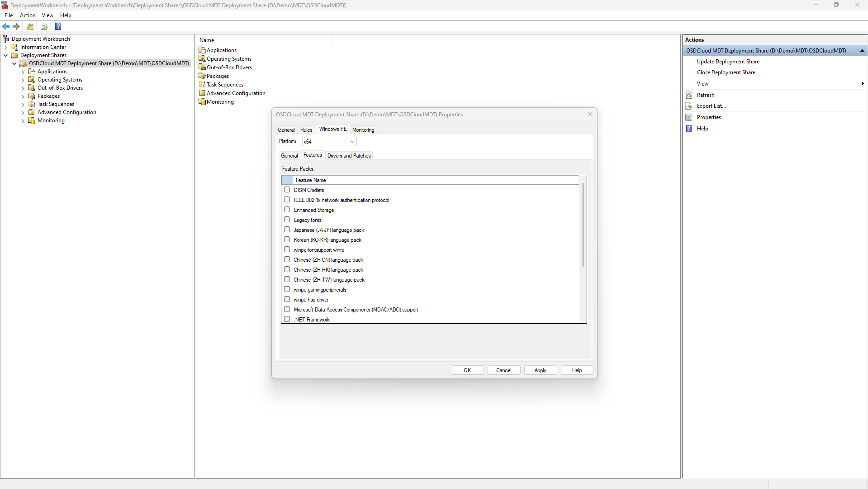Open the Action menu

pos(28,15)
